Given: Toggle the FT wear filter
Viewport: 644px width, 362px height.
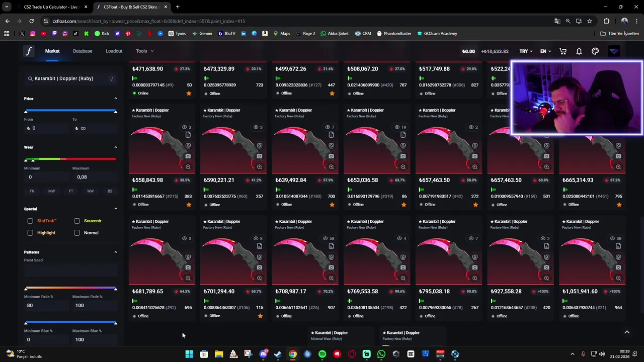Looking at the screenshot, I should coord(71,191).
